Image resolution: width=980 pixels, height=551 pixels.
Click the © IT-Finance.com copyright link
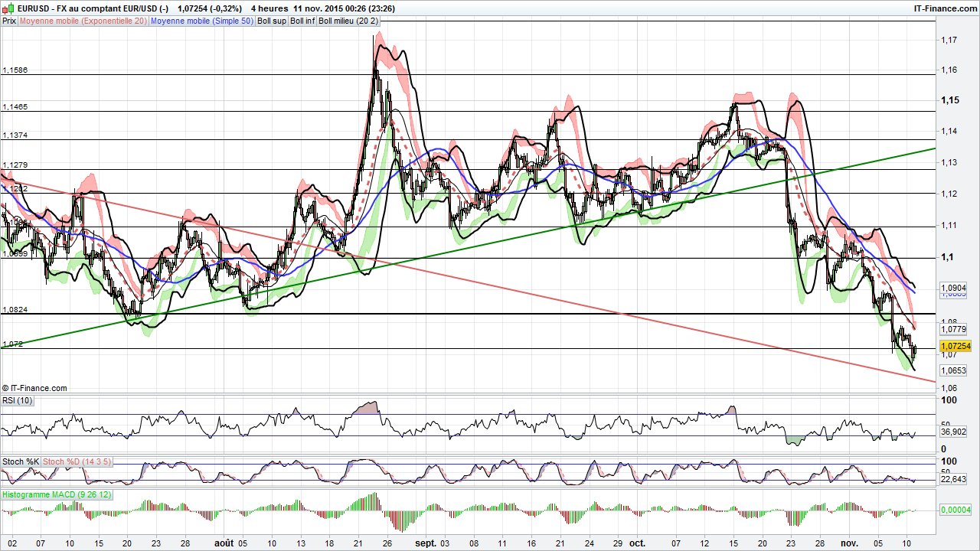[34, 388]
